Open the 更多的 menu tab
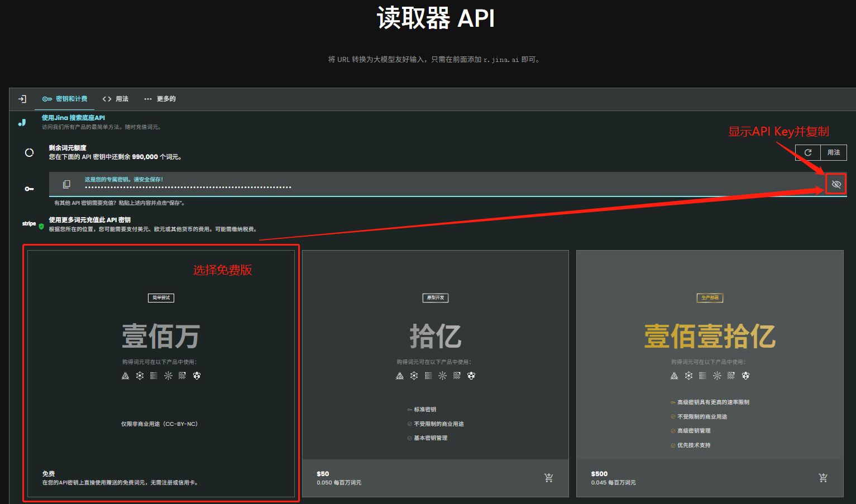 pyautogui.click(x=160, y=99)
